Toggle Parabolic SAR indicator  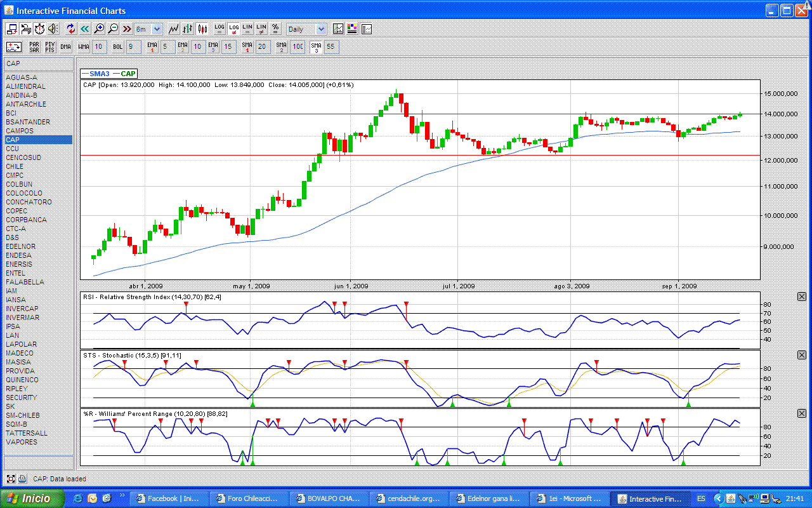[x=34, y=47]
